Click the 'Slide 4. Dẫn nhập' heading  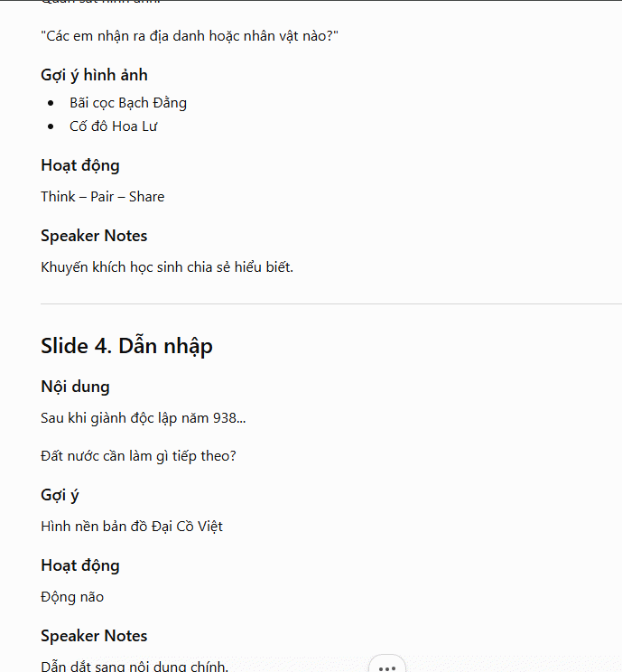(126, 346)
